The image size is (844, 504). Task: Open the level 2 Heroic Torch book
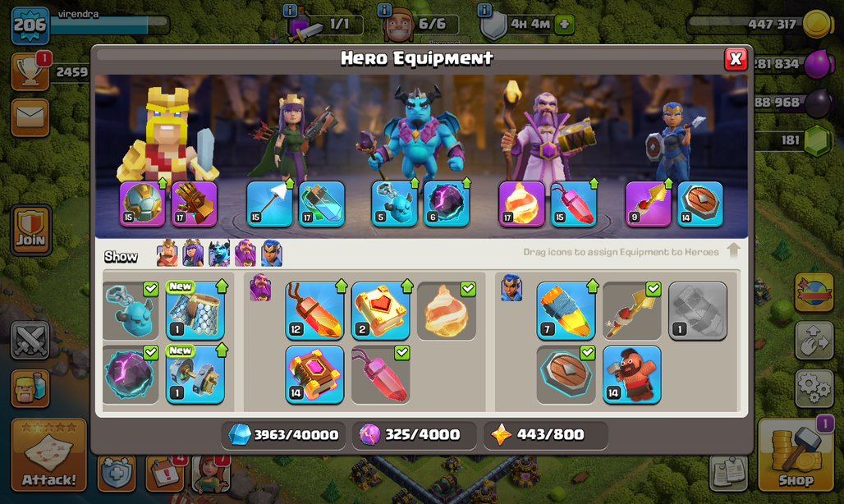381,311
